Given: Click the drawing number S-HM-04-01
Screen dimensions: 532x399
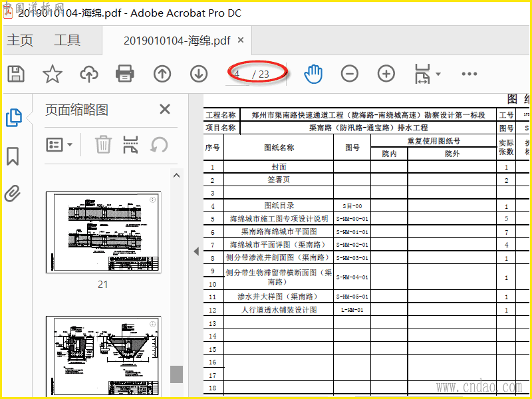Looking at the screenshot, I should pyautogui.click(x=352, y=277).
